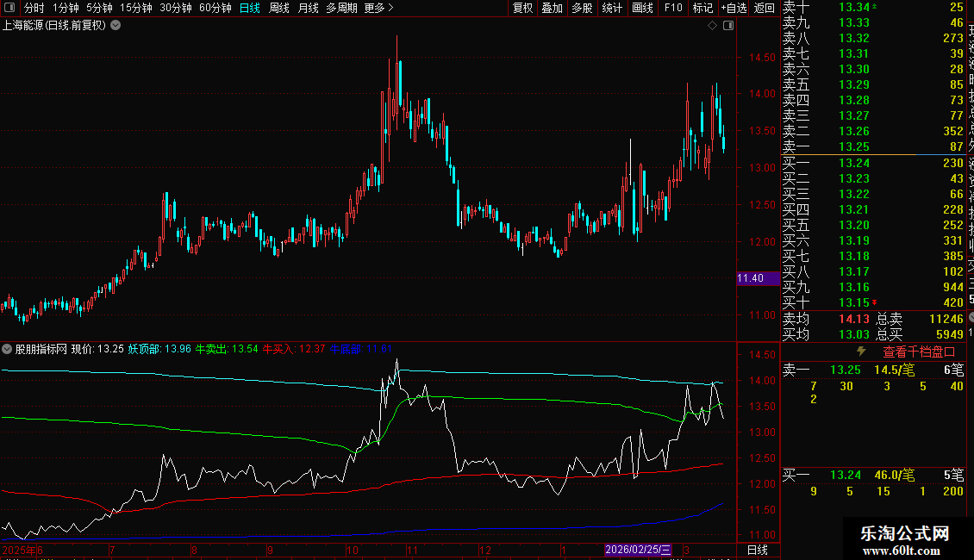Click the 叠加 overlay button
The height and width of the screenshot is (560, 974).
click(x=553, y=8)
